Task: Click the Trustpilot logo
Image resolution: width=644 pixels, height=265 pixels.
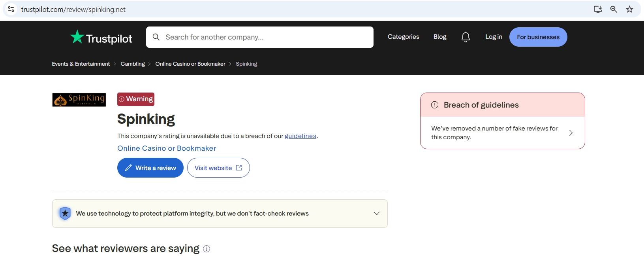Action: pyautogui.click(x=101, y=38)
